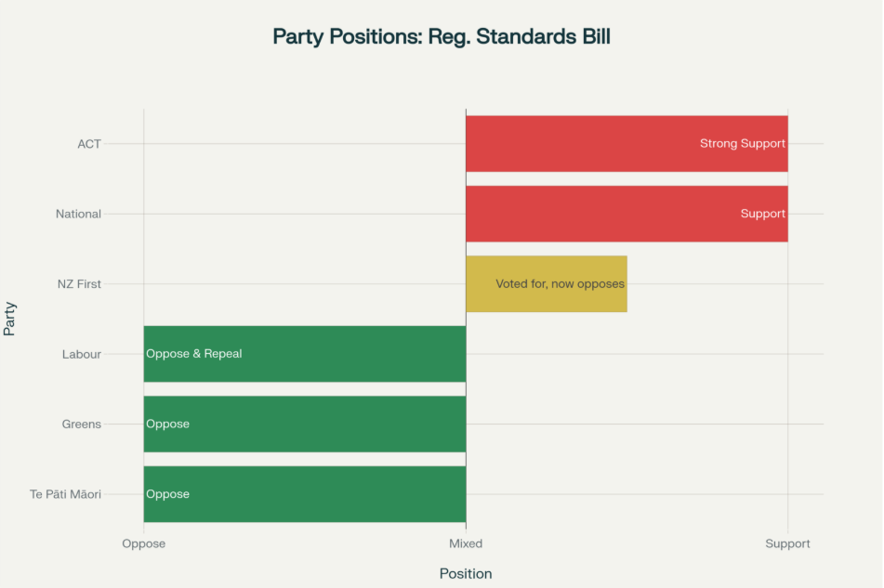Click the Greens y-axis label
Image resolution: width=884 pixels, height=588 pixels.
tap(81, 425)
